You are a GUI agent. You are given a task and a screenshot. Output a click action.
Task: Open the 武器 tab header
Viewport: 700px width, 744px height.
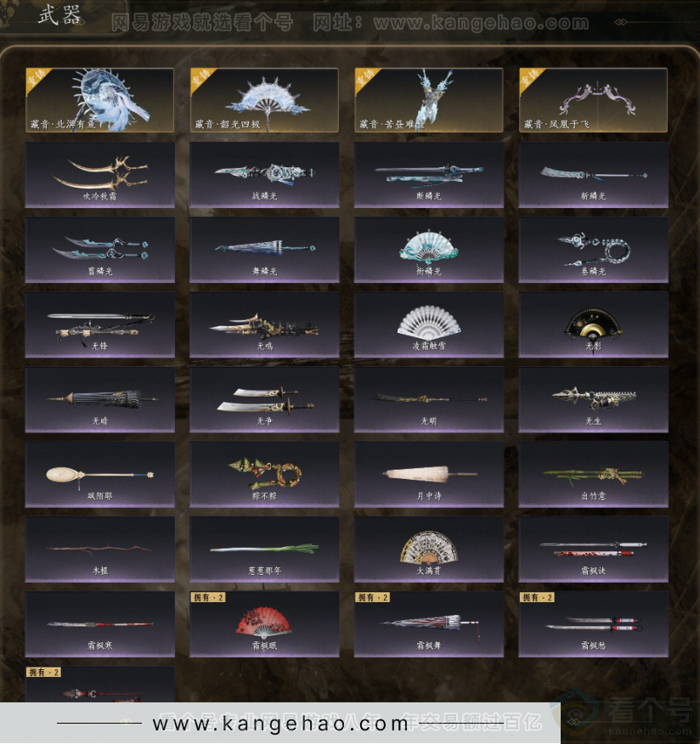point(59,15)
